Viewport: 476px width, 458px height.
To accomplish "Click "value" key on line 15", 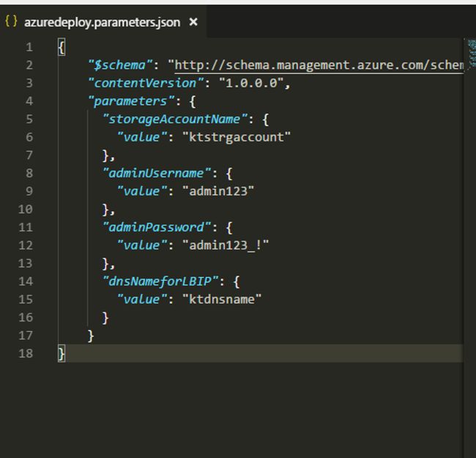I will coord(142,300).
